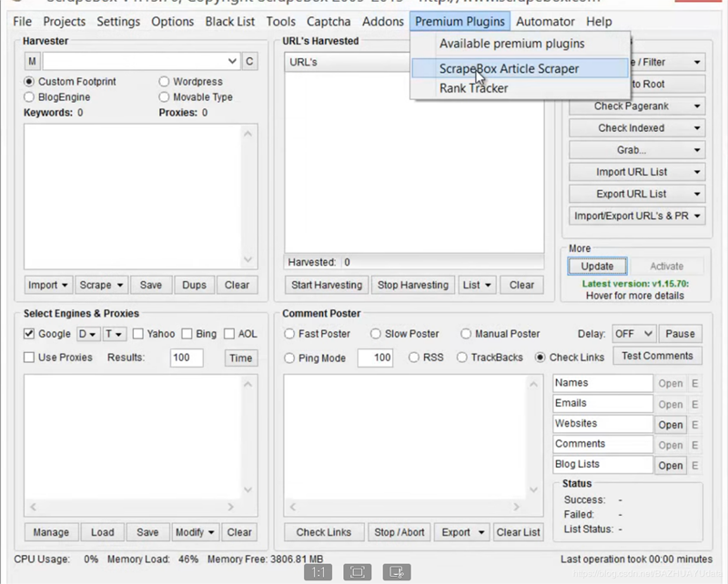Enable the Use Proxies checkbox
The height and width of the screenshot is (584, 728).
(x=29, y=357)
